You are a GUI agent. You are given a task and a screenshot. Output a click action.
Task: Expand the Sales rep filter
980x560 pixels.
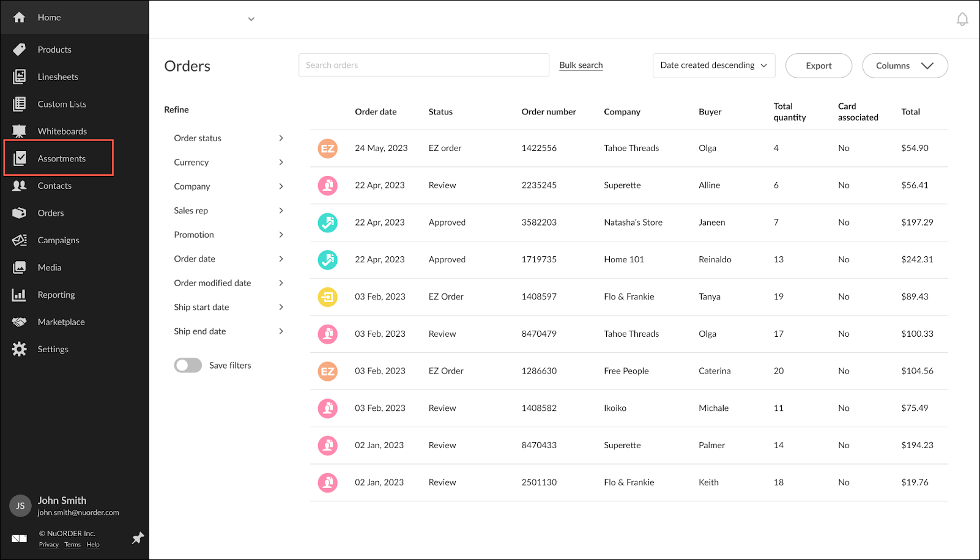(281, 211)
